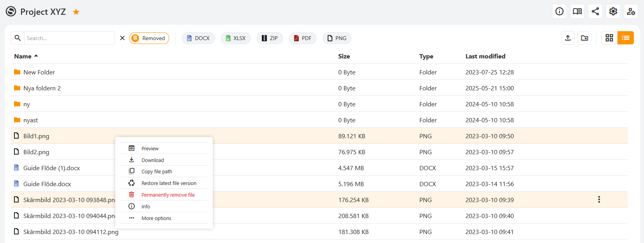Viewport: 644px width, 243px height.
Task: Click the file icon of Bild1.png
Action: point(16,136)
